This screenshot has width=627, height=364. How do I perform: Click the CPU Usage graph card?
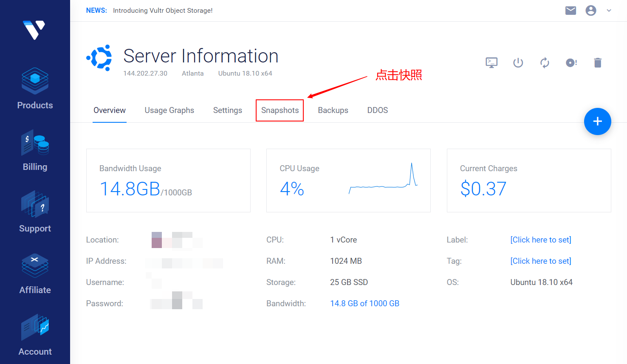(x=348, y=181)
